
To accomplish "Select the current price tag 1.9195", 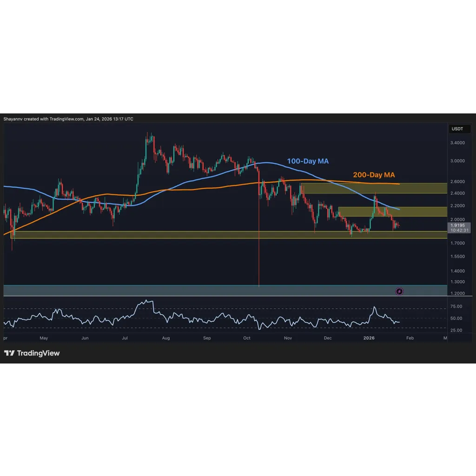I will (x=459, y=228).
